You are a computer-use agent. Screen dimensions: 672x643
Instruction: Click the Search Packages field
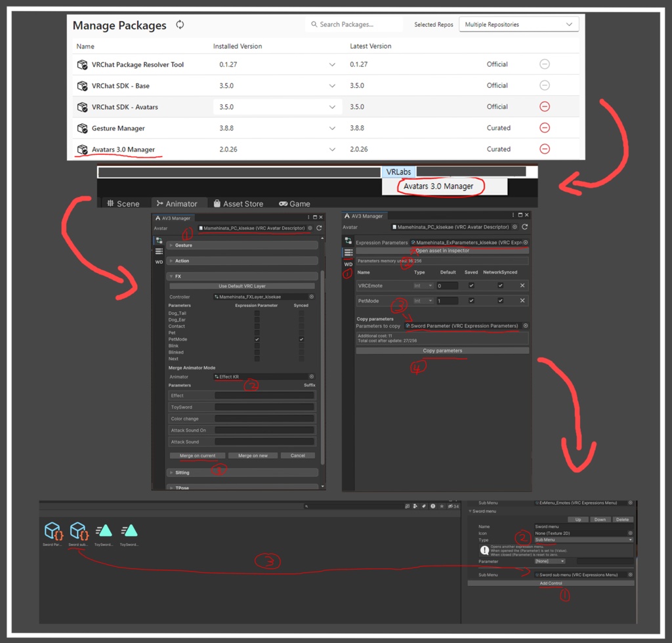click(354, 24)
